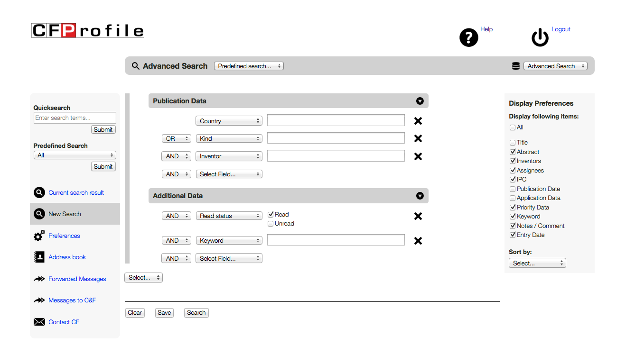The height and width of the screenshot is (364, 626).
Task: Click the CFProfile logo
Action: tap(87, 31)
